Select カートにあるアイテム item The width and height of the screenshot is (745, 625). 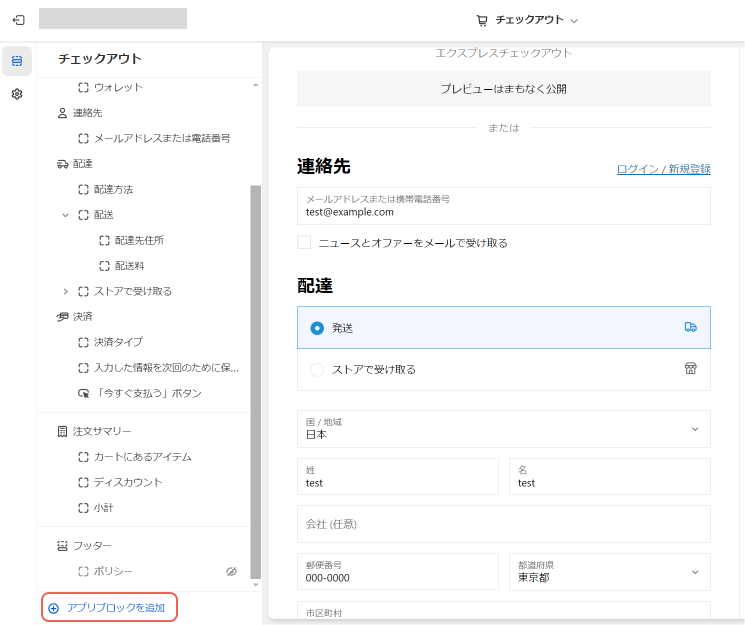(143, 457)
